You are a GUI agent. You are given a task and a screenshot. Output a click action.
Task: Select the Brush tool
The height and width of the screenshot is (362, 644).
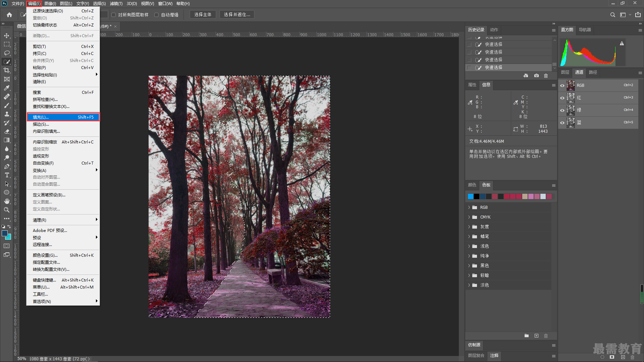tap(7, 105)
